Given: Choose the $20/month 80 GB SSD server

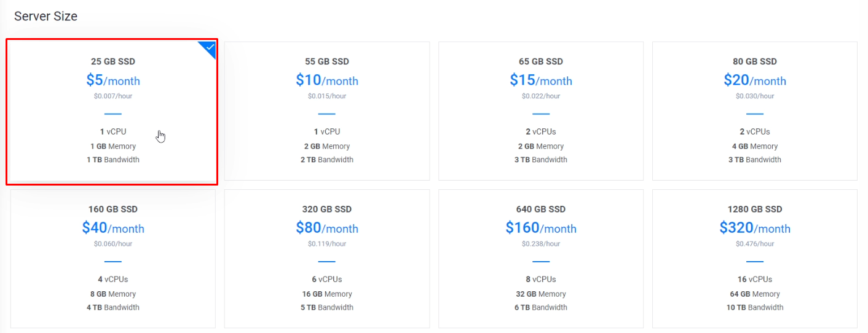Looking at the screenshot, I should coord(754,111).
